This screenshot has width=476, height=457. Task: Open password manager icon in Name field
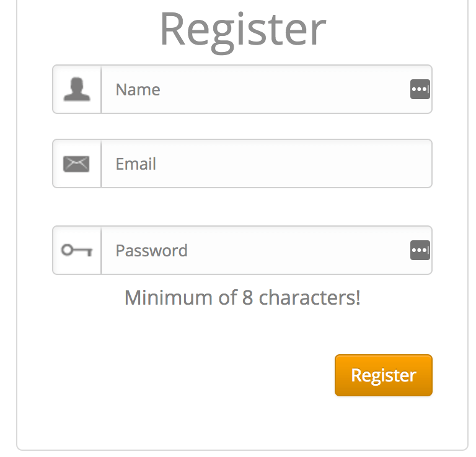coord(420,90)
